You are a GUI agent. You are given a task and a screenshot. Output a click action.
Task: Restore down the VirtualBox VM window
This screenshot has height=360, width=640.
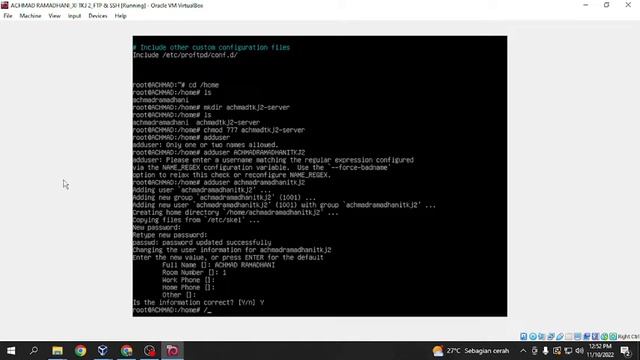(607, 5)
